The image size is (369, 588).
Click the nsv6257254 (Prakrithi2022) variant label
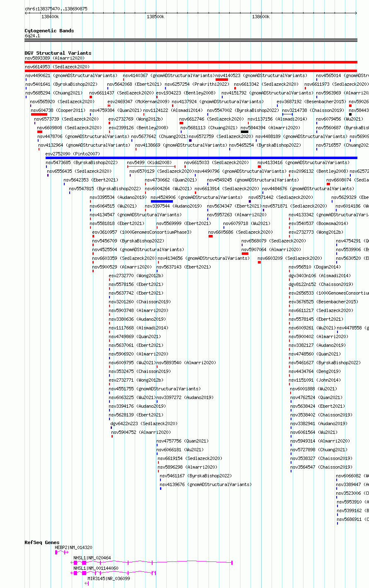[x=197, y=84]
